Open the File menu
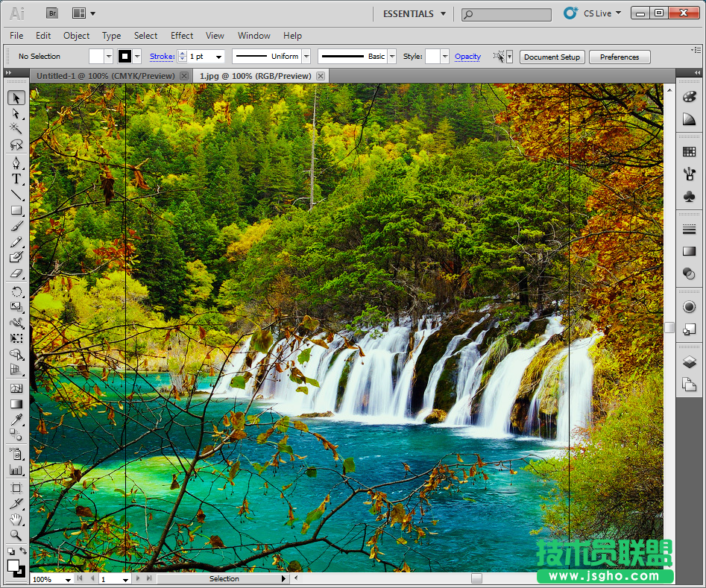This screenshot has height=588, width=706. click(x=16, y=36)
